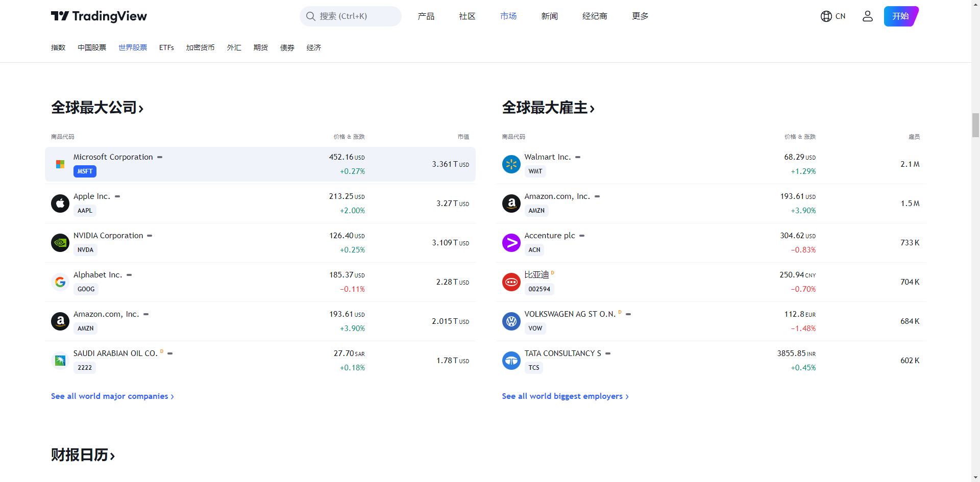The image size is (980, 482).
Task: Click the 2222 ticker badge
Action: (85, 368)
